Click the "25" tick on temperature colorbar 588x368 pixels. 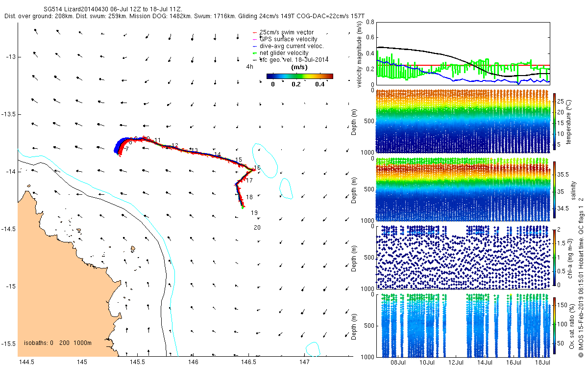[x=561, y=101]
